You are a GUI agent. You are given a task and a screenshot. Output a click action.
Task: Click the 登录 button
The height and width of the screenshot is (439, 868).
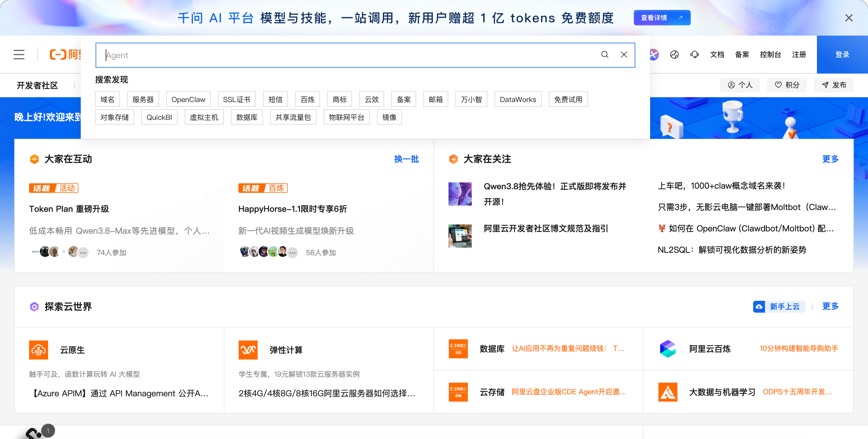(x=842, y=55)
